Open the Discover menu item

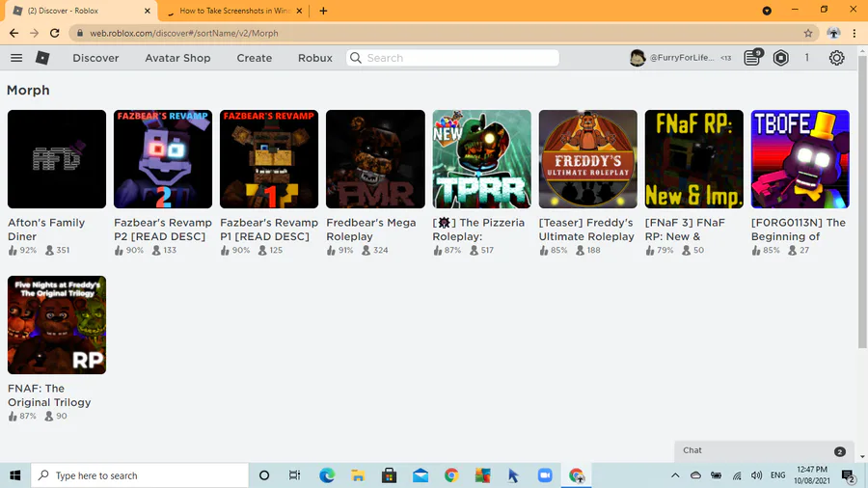(95, 58)
